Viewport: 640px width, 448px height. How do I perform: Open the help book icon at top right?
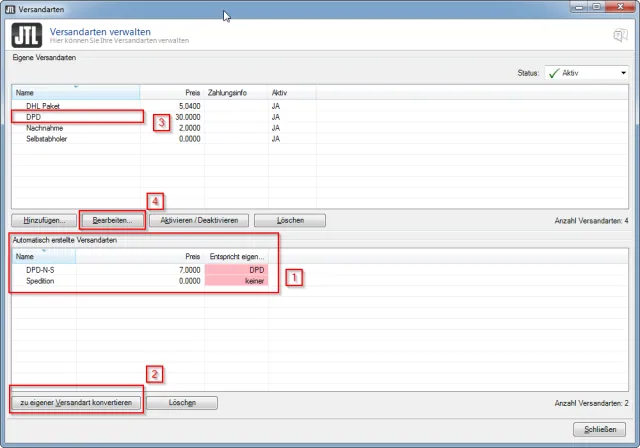pyautogui.click(x=620, y=35)
